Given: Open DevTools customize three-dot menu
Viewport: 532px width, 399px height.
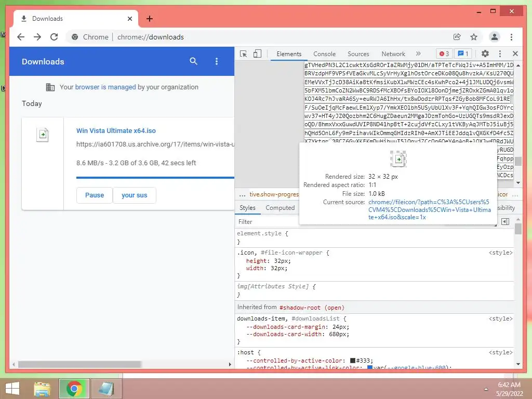Looking at the screenshot, I should [500, 54].
